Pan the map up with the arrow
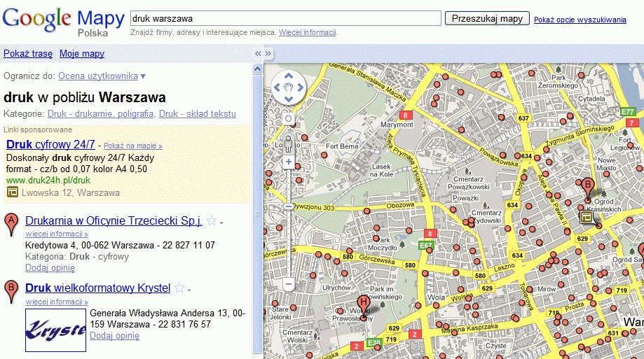 coord(289,76)
